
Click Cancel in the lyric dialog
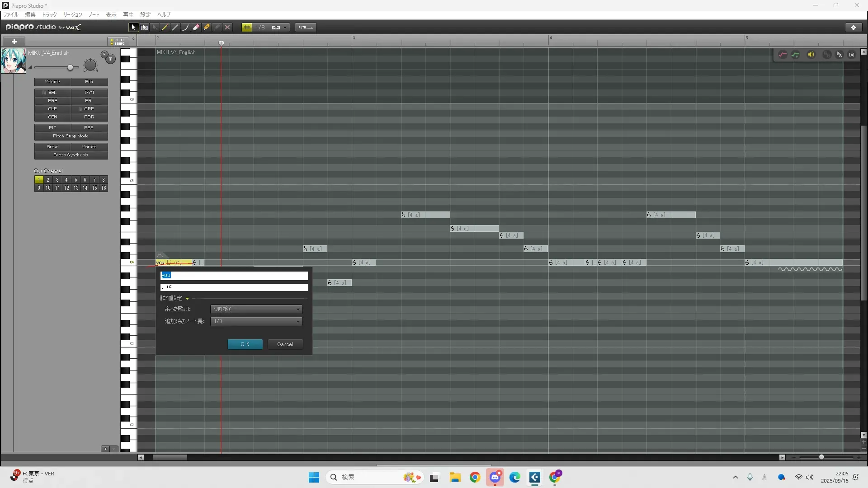pyautogui.click(x=285, y=344)
